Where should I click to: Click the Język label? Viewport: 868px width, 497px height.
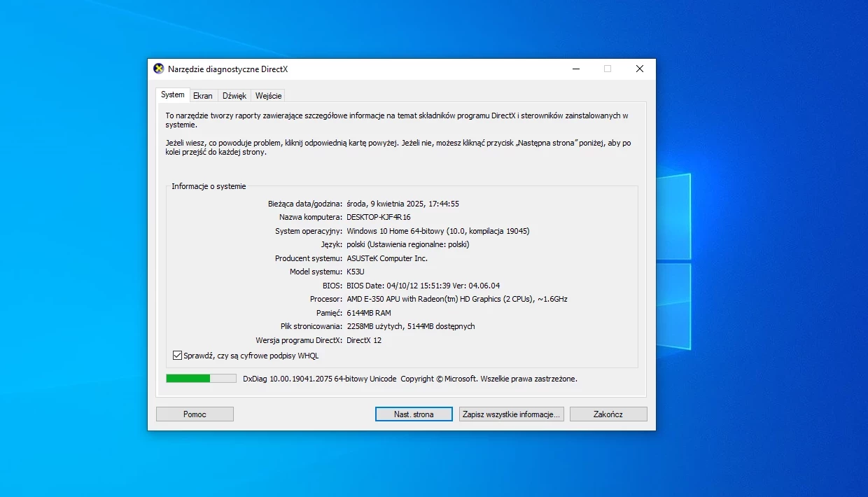332,244
